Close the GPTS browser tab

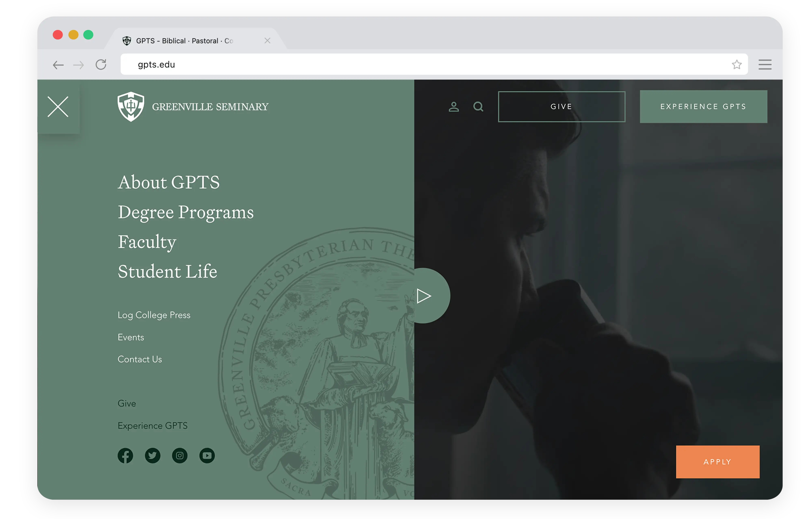[267, 40]
